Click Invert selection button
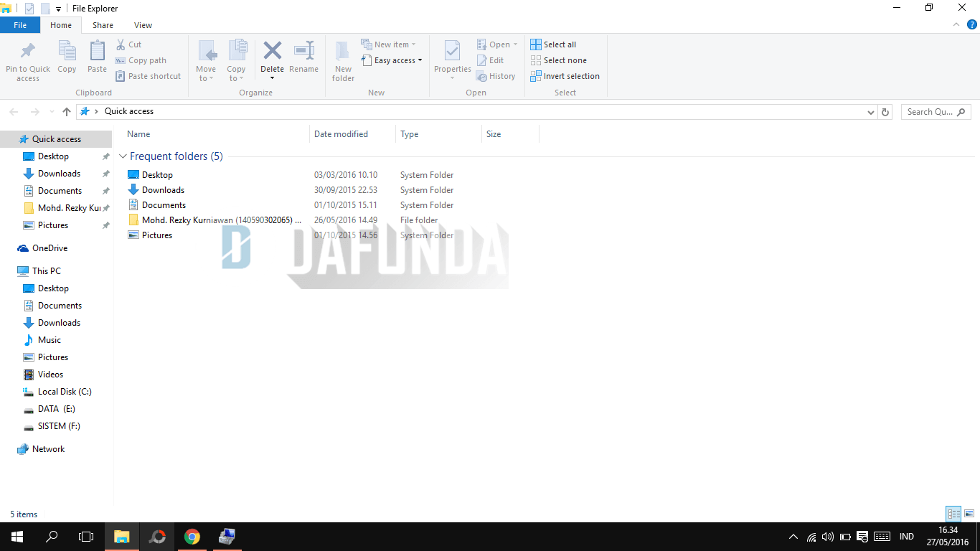The height and width of the screenshot is (551, 980). [565, 76]
